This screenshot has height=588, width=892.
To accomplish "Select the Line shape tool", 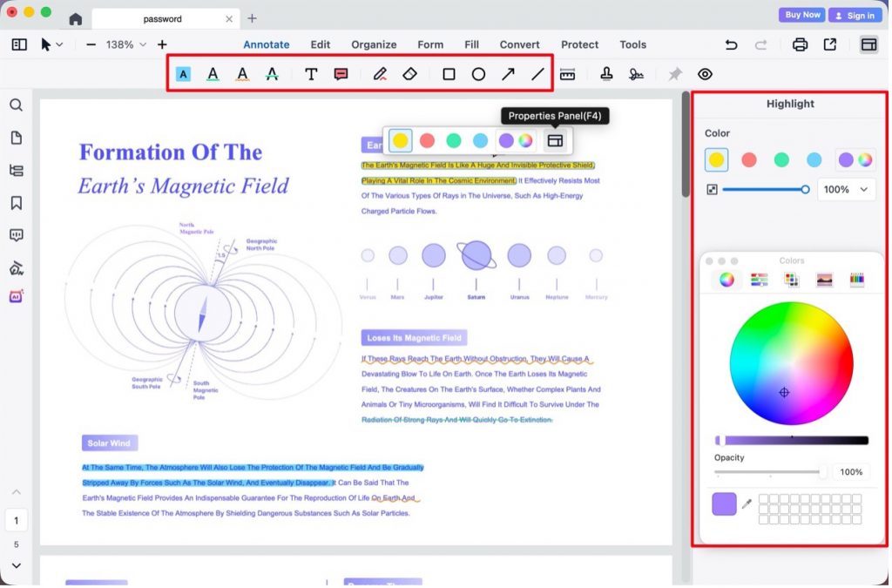I will tap(537, 74).
